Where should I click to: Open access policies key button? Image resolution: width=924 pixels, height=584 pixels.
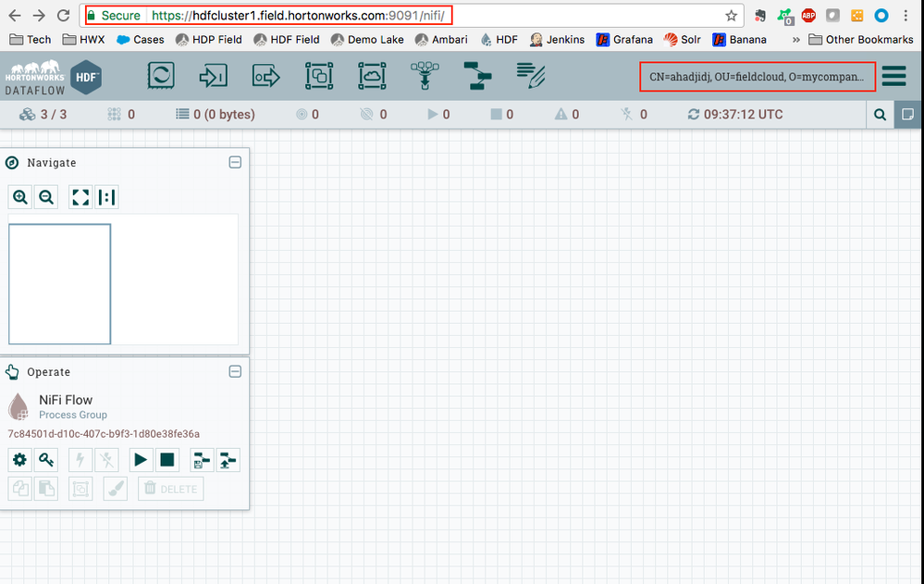coord(45,459)
